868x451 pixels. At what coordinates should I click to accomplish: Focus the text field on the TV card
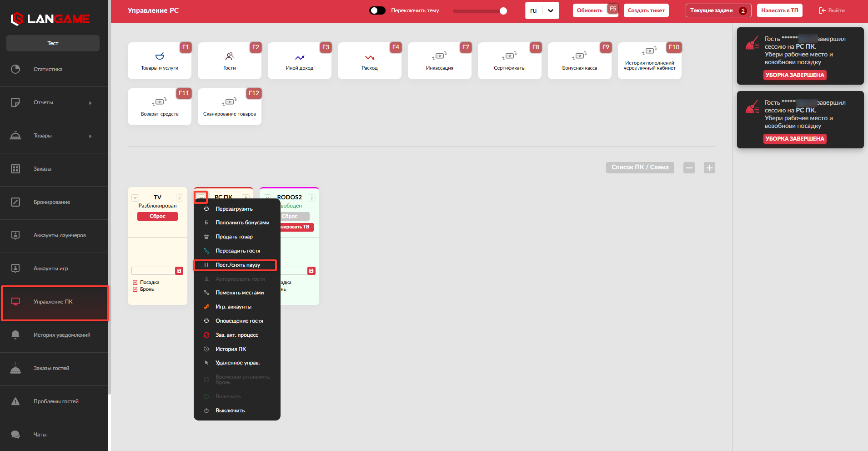[153, 271]
